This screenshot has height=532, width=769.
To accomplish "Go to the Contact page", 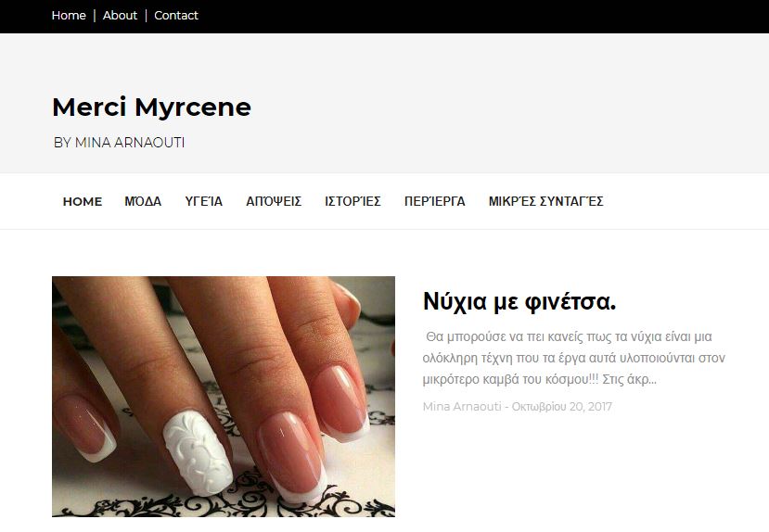I will 176,16.
